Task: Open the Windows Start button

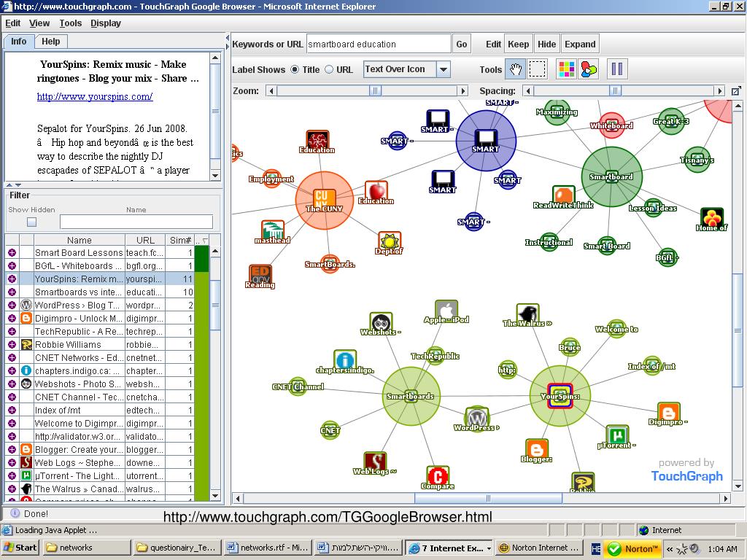Action: pos(20,548)
